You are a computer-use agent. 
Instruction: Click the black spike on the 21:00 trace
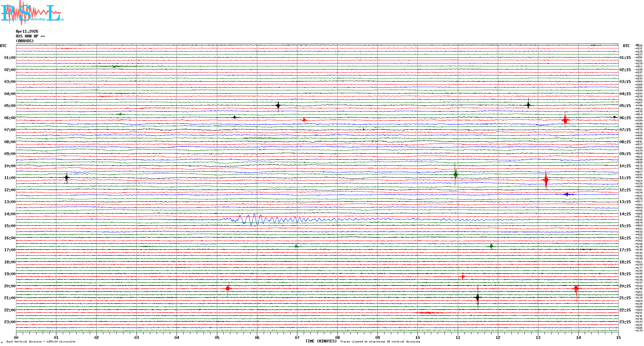pos(478,298)
